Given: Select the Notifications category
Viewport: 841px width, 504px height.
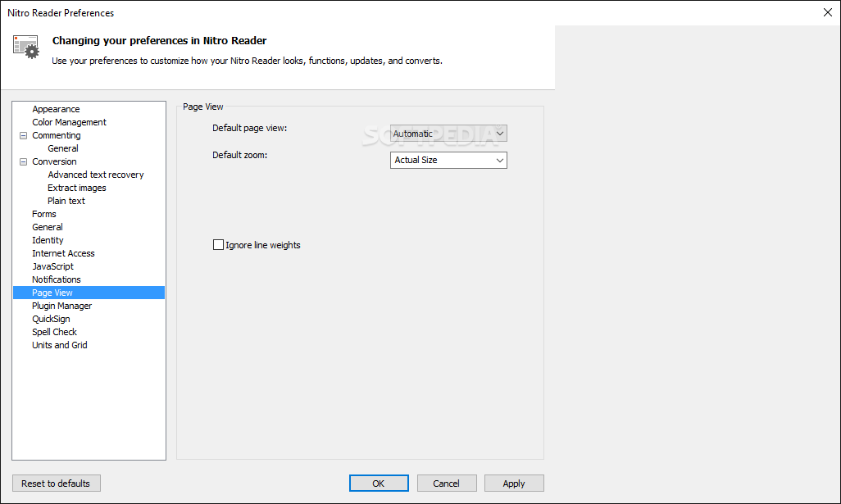Looking at the screenshot, I should tap(57, 279).
